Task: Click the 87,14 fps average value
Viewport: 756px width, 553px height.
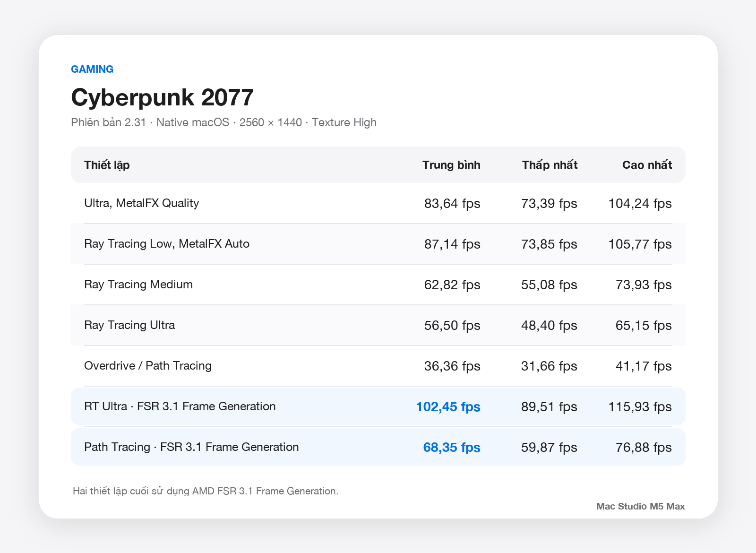Action: pos(452,244)
